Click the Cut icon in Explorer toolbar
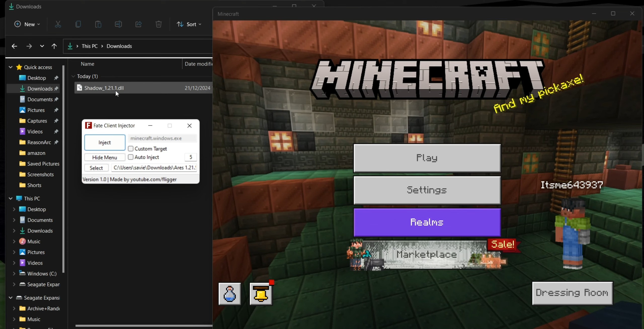The width and height of the screenshot is (644, 329). (58, 24)
